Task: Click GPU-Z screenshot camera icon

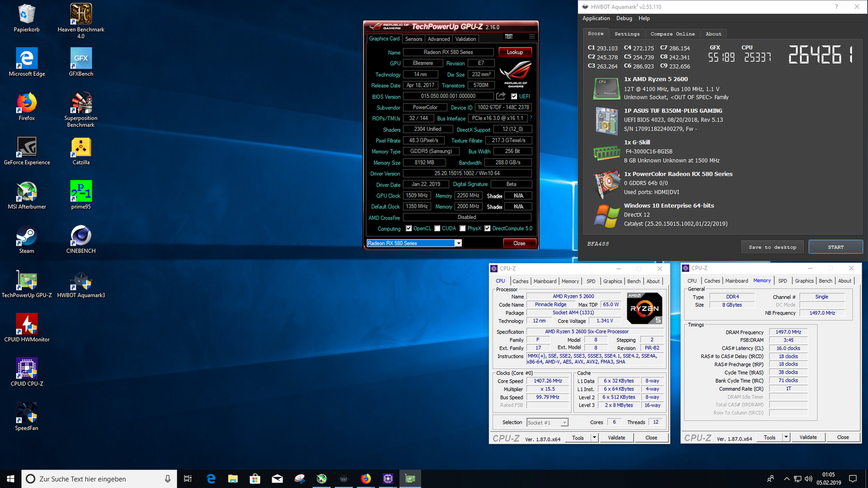Action: 509,36
